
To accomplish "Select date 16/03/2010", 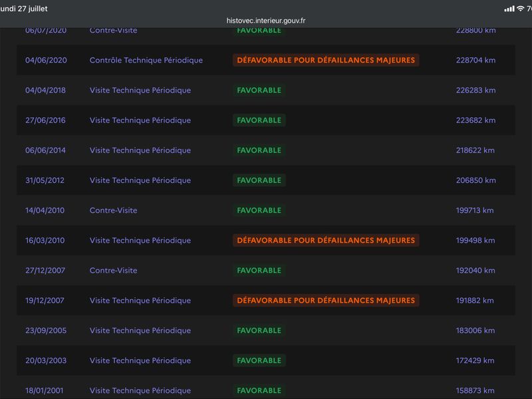I will tap(45, 240).
